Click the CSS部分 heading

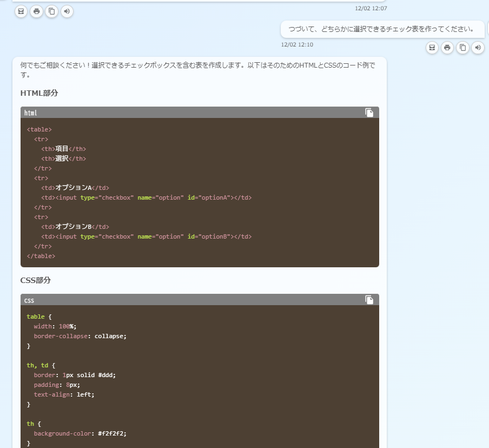pos(36,280)
